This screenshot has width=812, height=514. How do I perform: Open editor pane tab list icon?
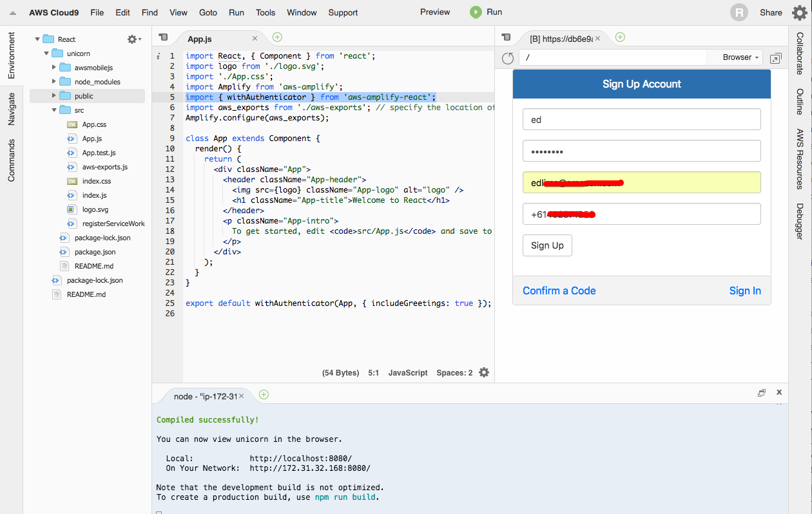[x=163, y=38]
